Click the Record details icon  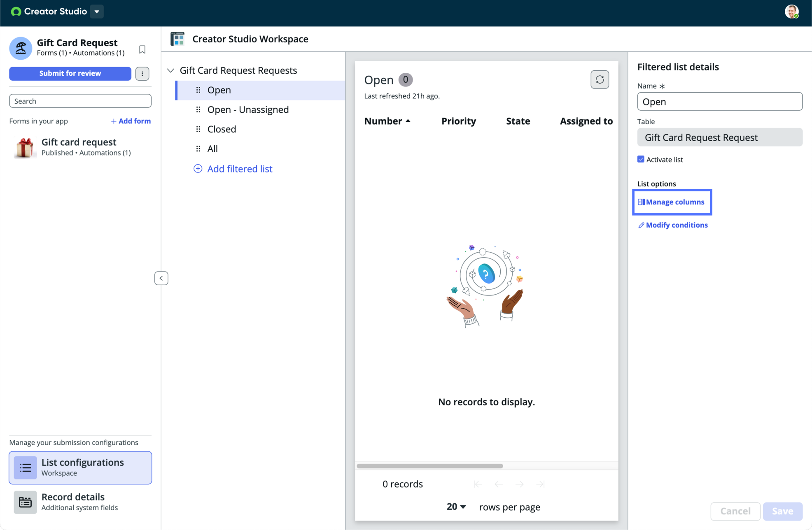(x=25, y=502)
